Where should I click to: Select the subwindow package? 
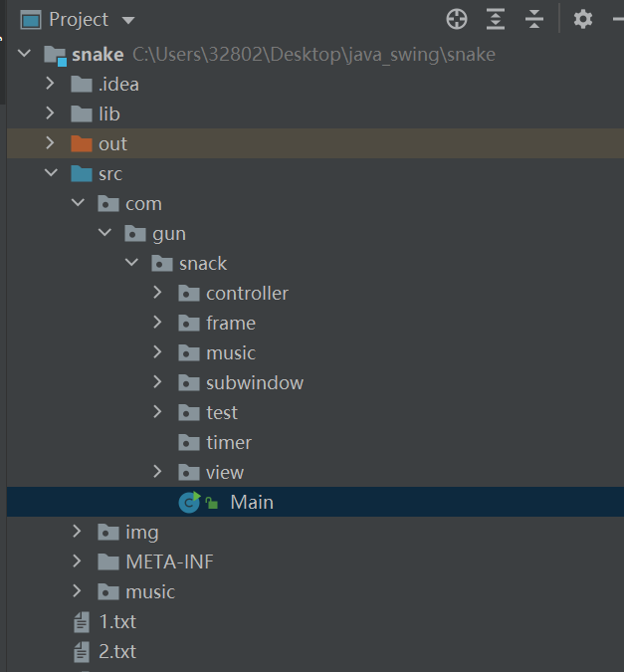pyautogui.click(x=254, y=383)
